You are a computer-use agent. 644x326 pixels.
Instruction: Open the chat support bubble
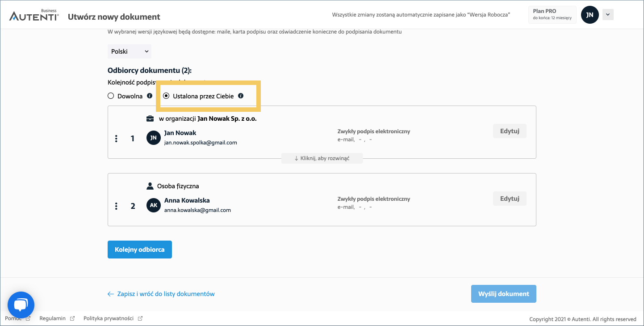[x=21, y=305]
